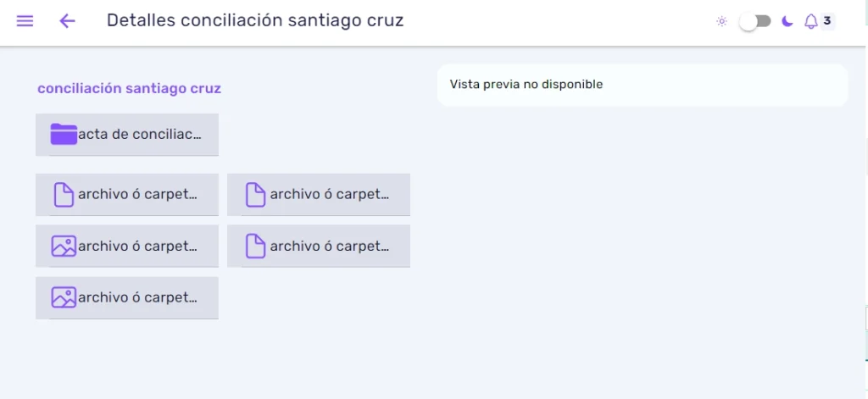
Task: Open first image file tile
Action: click(x=127, y=246)
